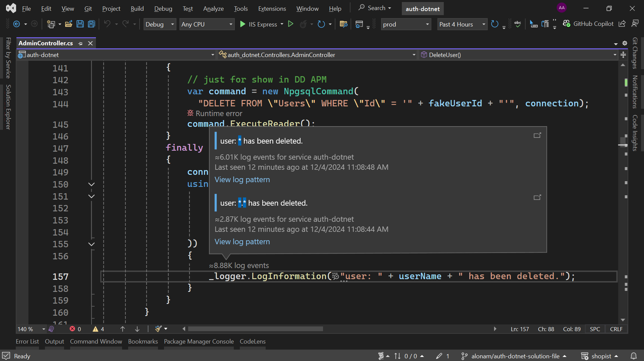Open the DeleteUser method selector dropdown
This screenshot has height=361, width=644.
pyautogui.click(x=614, y=55)
